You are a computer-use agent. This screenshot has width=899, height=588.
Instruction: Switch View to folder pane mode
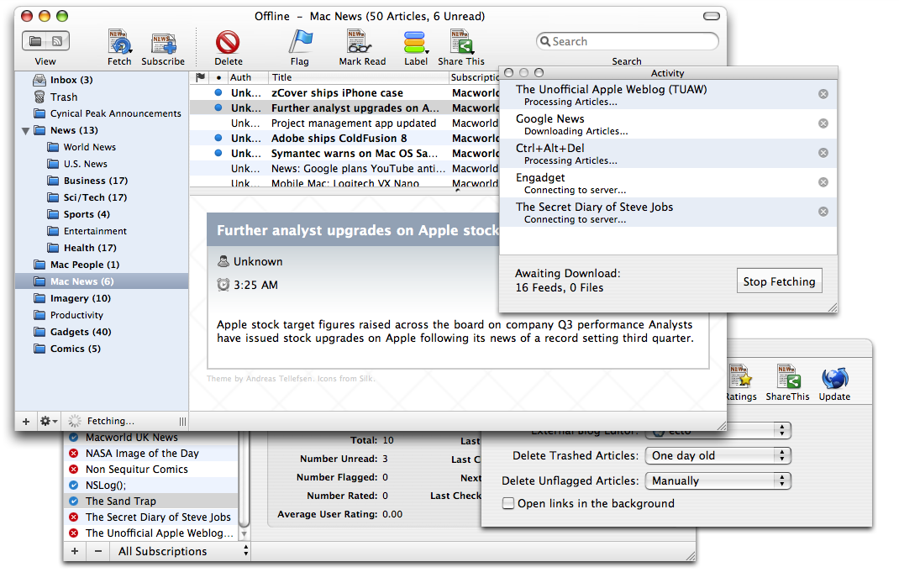click(35, 41)
